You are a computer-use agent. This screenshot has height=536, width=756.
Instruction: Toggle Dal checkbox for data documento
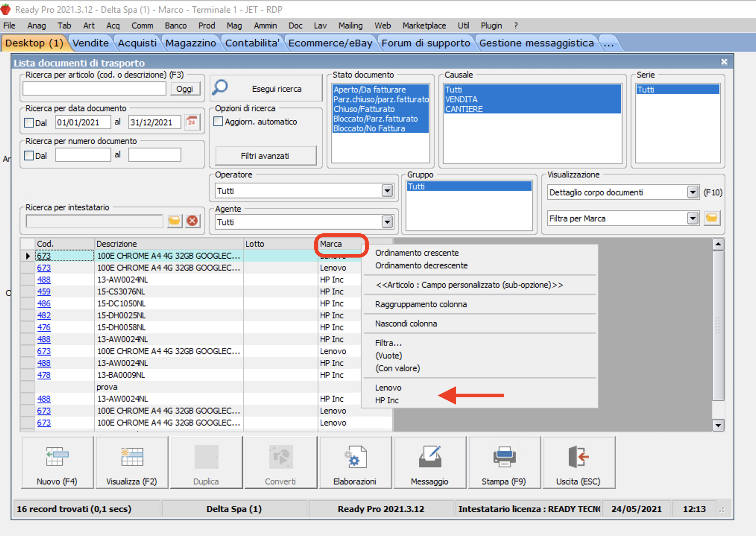coord(29,123)
